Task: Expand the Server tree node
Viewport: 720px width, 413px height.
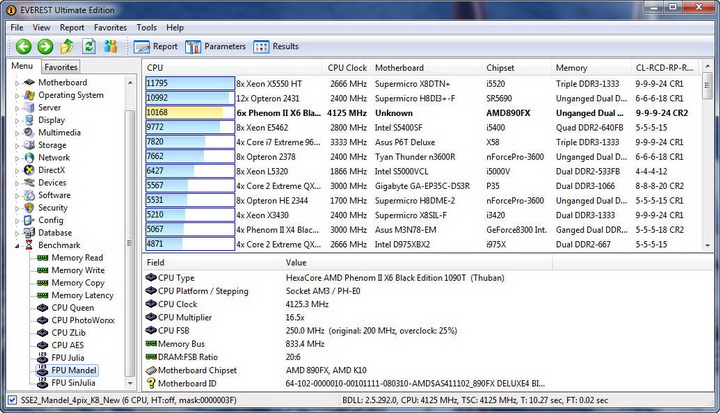Action: (x=17, y=108)
